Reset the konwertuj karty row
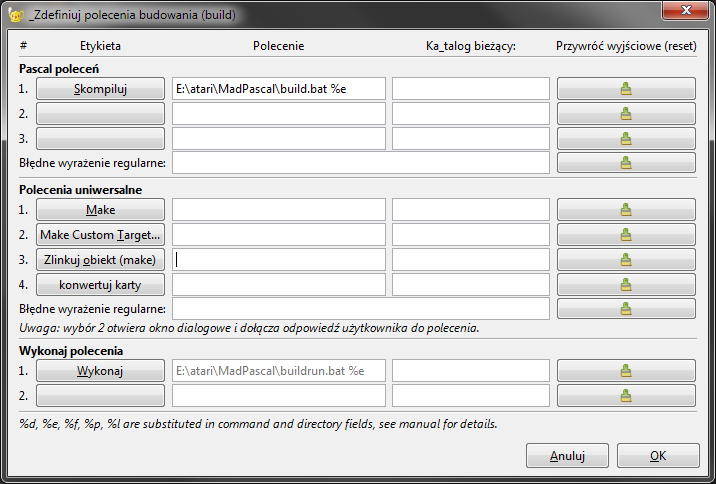Image resolution: width=716 pixels, height=484 pixels. pos(626,284)
